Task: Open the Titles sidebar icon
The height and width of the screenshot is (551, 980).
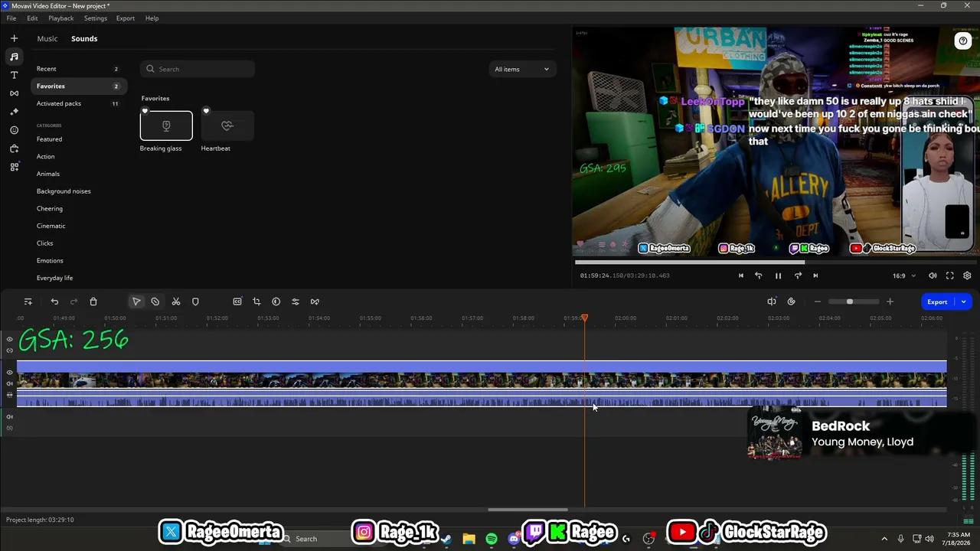Action: (14, 75)
